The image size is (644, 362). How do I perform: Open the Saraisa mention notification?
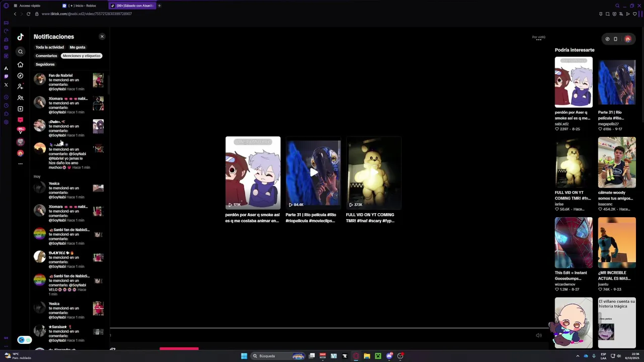coord(69,333)
